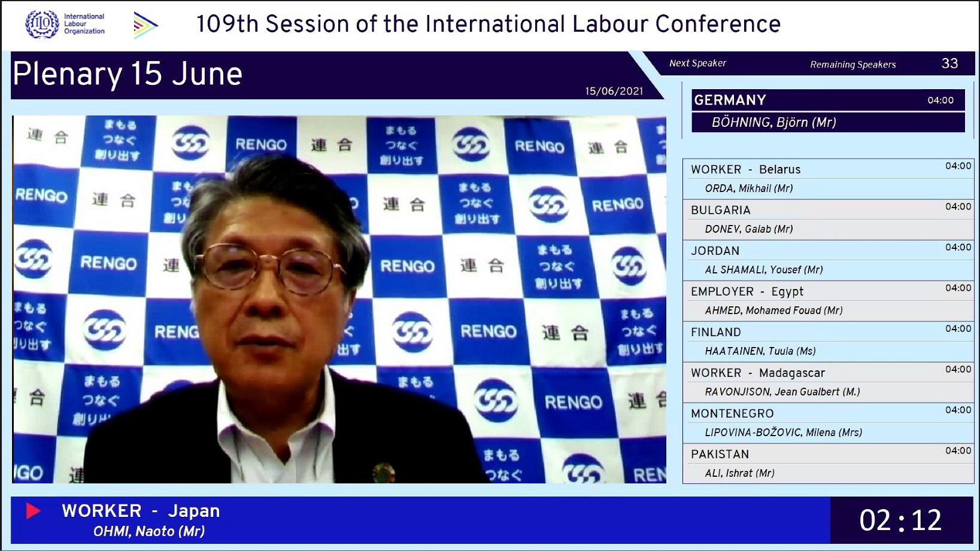980x551 pixels.
Task: Click the speaker video of Naoto Ohmi
Action: pyautogui.click(x=339, y=299)
